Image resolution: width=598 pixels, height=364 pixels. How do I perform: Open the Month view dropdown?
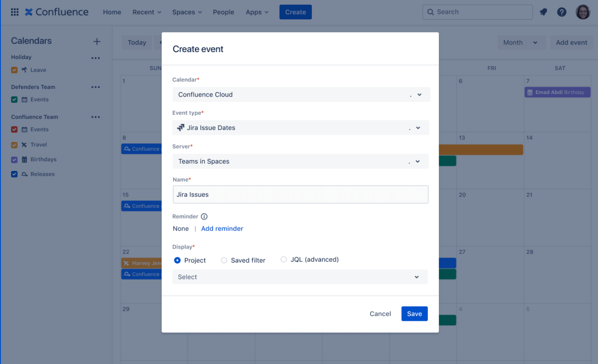(x=522, y=42)
